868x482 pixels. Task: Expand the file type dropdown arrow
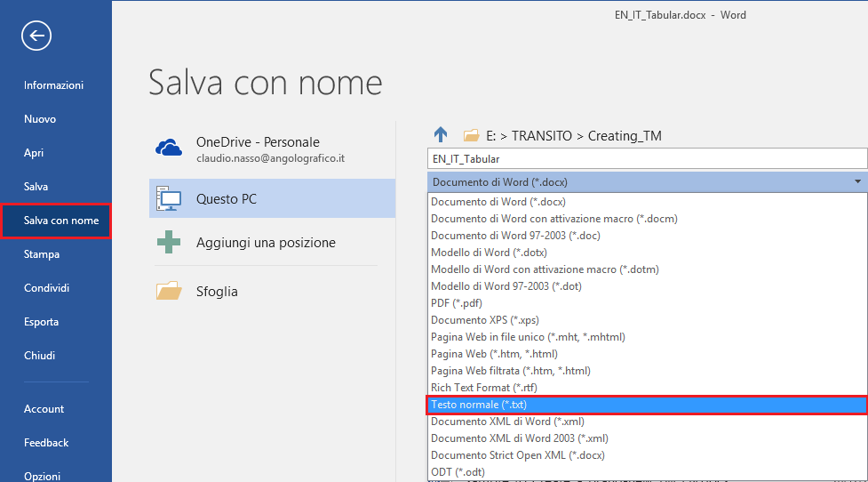click(857, 181)
